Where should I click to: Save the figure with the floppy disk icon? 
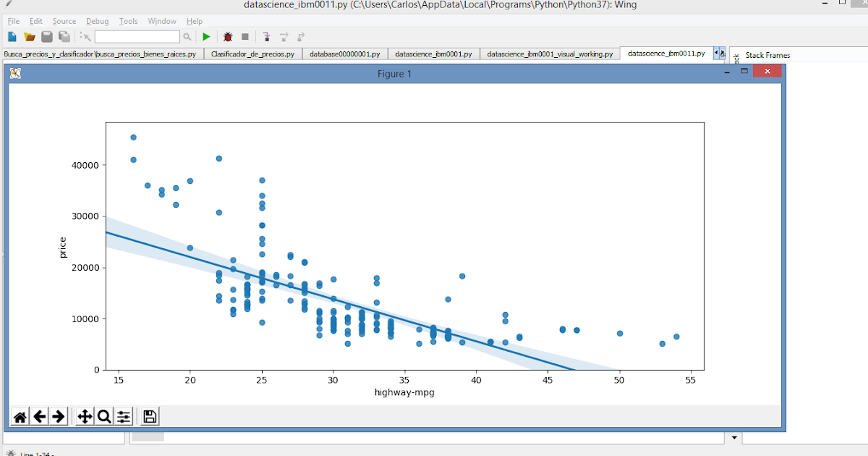point(148,416)
